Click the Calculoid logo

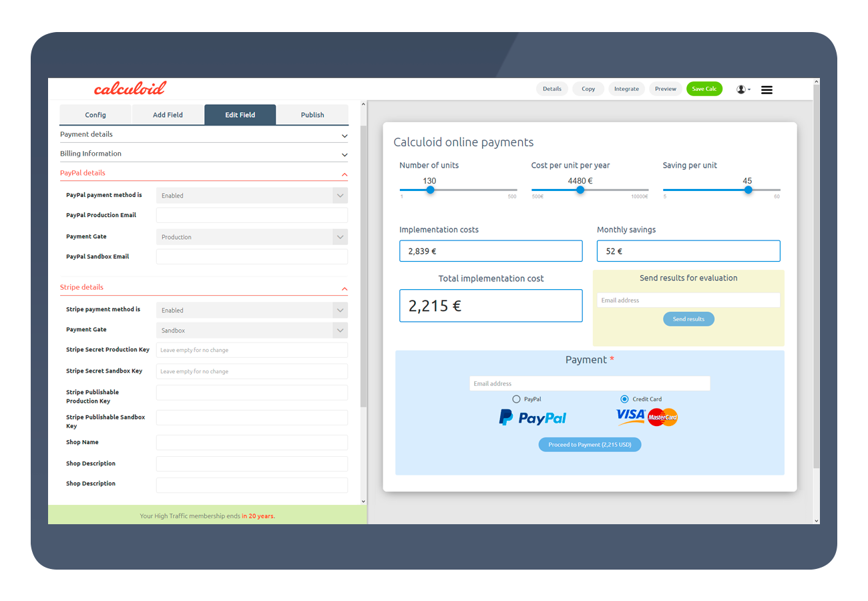pyautogui.click(x=130, y=88)
